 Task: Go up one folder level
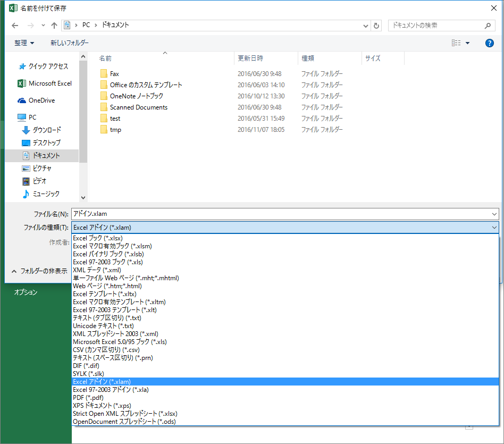[x=54, y=26]
